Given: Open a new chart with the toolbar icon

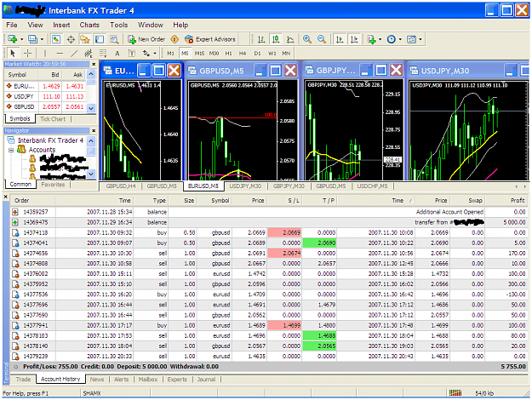Looking at the screenshot, I should [13, 39].
